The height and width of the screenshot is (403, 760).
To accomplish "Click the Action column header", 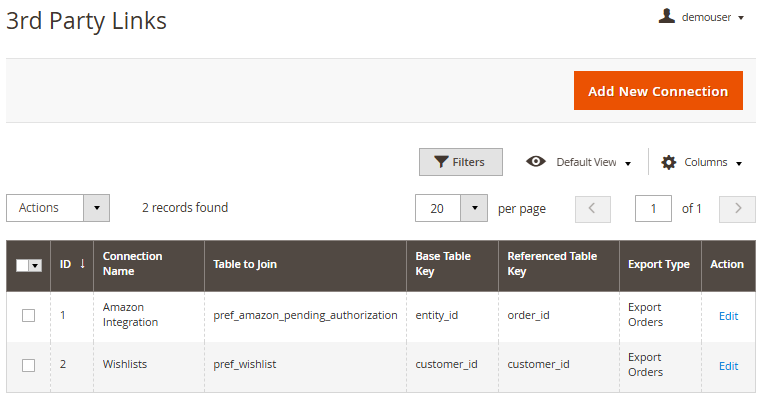I will tap(727, 264).
